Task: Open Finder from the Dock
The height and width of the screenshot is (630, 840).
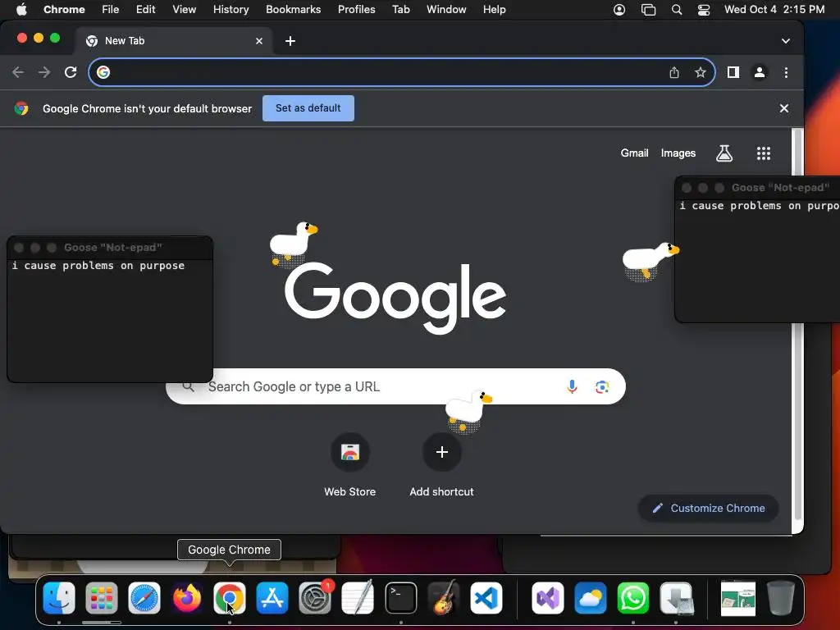Action: point(59,598)
